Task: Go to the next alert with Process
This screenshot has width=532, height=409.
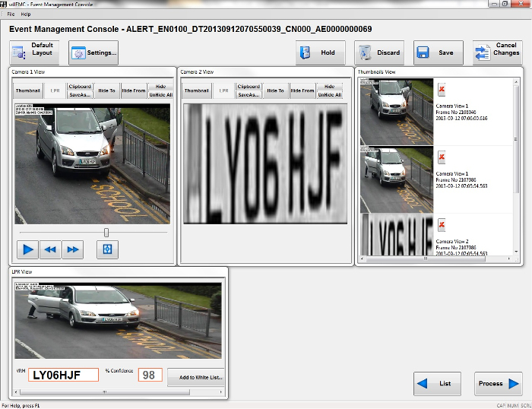Action: (498, 383)
